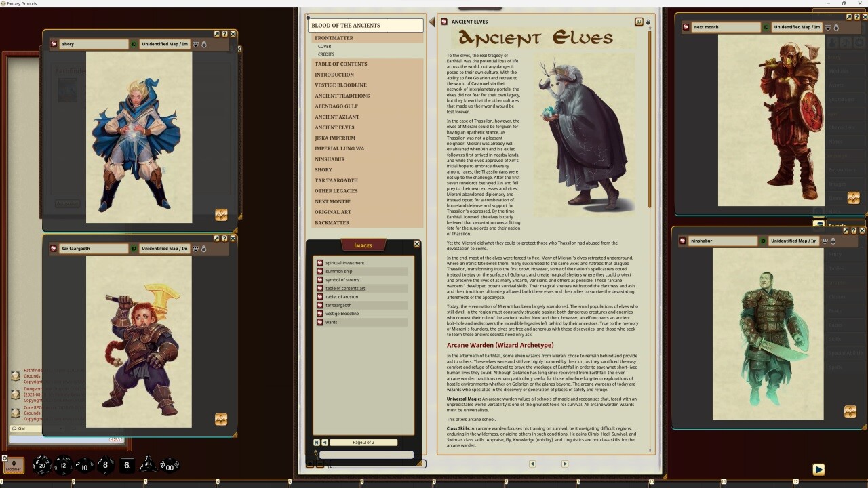Viewport: 868px width, 488px height.
Task: Click the pointer icon in the ninshabur window header
Action: click(x=833, y=241)
